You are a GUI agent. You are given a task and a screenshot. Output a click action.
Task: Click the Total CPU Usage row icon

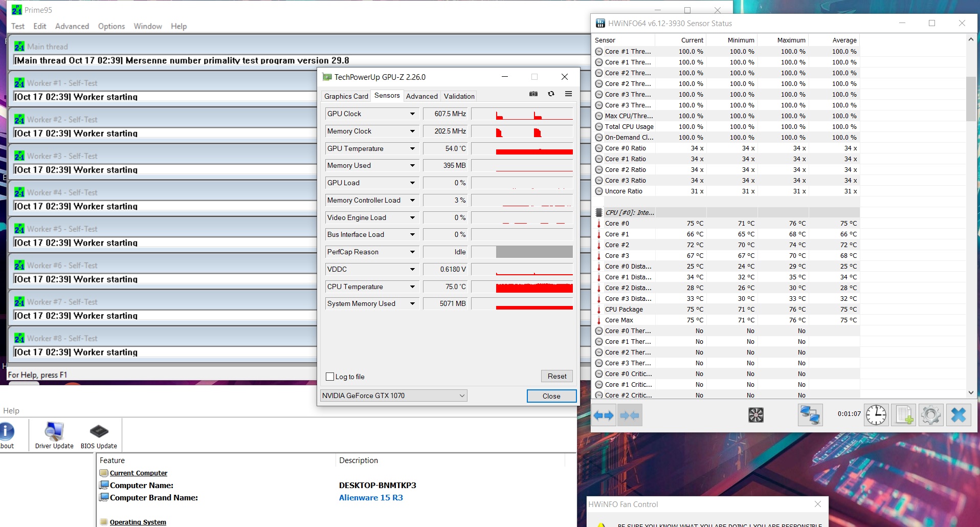[x=599, y=127]
